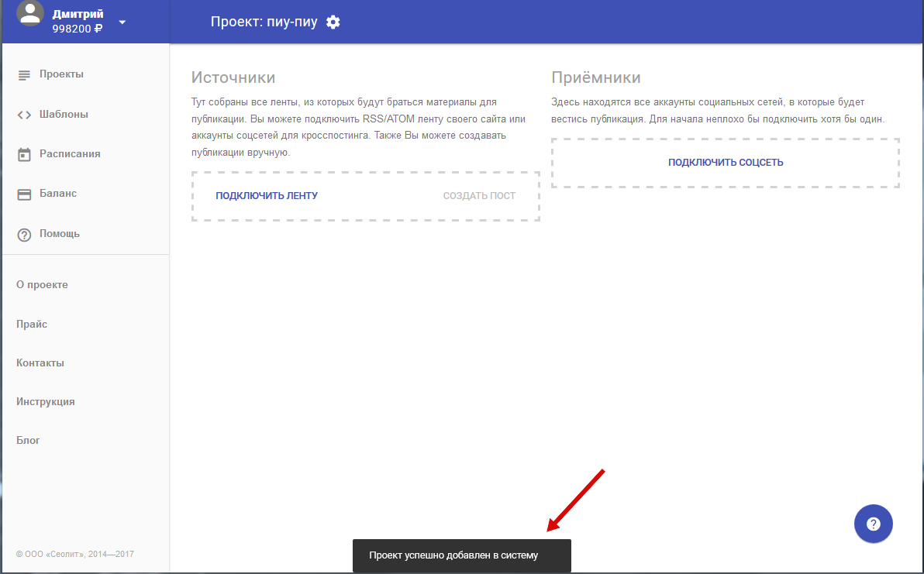Screen dimensions: 924x574
Task: Open Проекты in the sidebar menu
Action: pos(61,74)
